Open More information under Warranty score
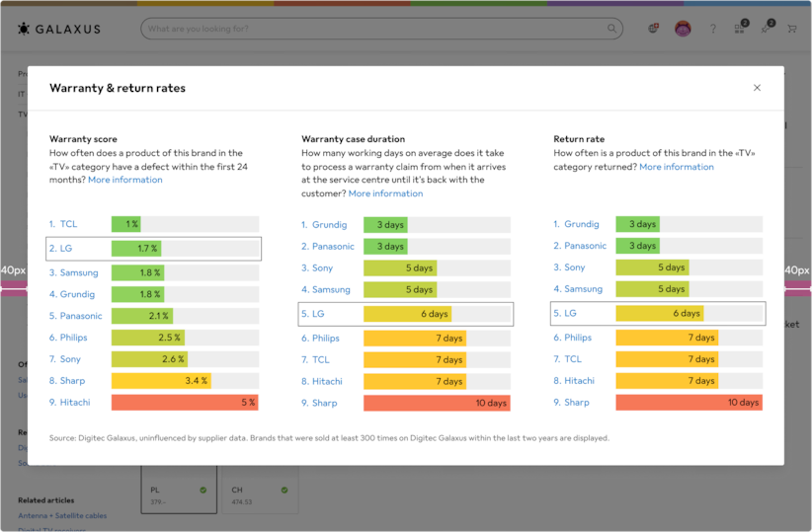Viewport: 812px width, 532px height. (124, 180)
